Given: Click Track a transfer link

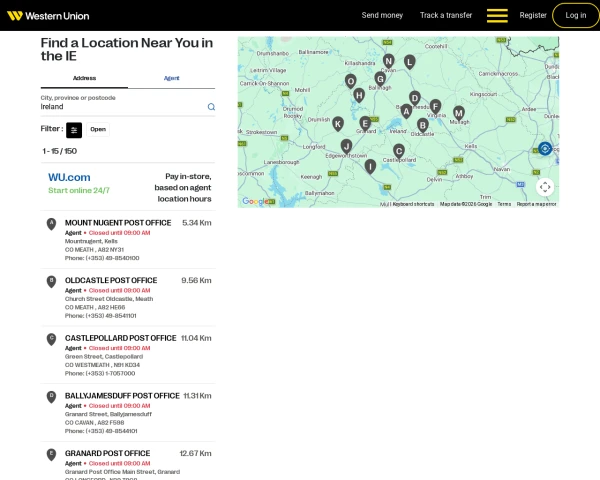Looking at the screenshot, I should [x=446, y=16].
